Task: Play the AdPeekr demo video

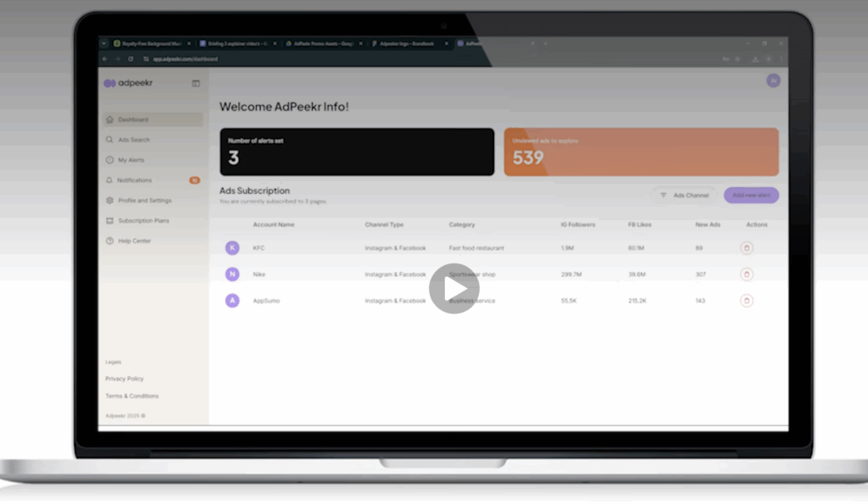Action: point(454,288)
